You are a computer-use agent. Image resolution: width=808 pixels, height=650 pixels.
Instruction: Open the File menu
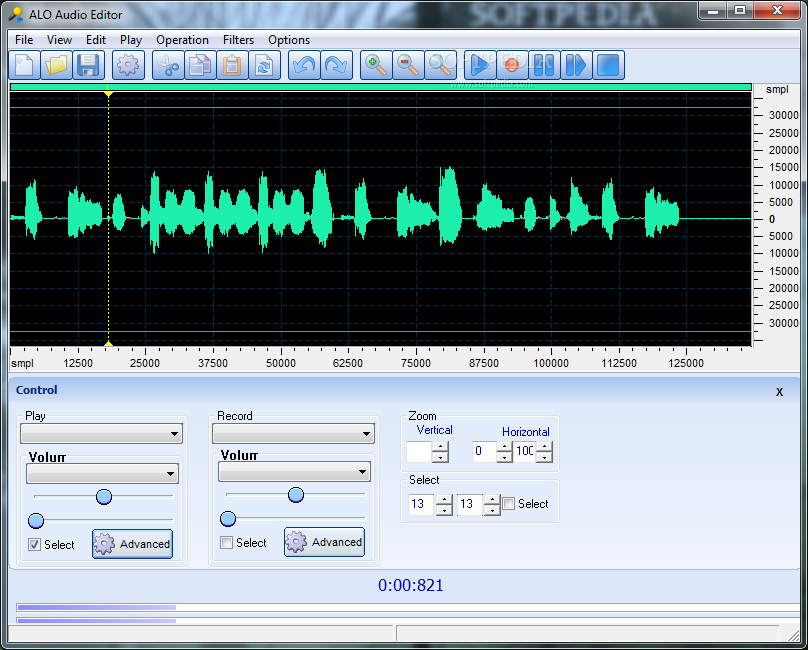click(x=24, y=40)
